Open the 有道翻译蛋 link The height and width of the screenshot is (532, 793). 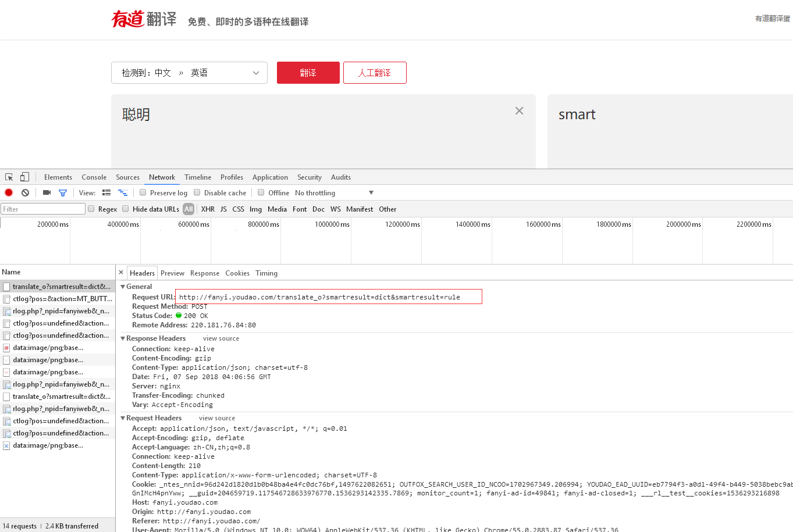pyautogui.click(x=773, y=19)
